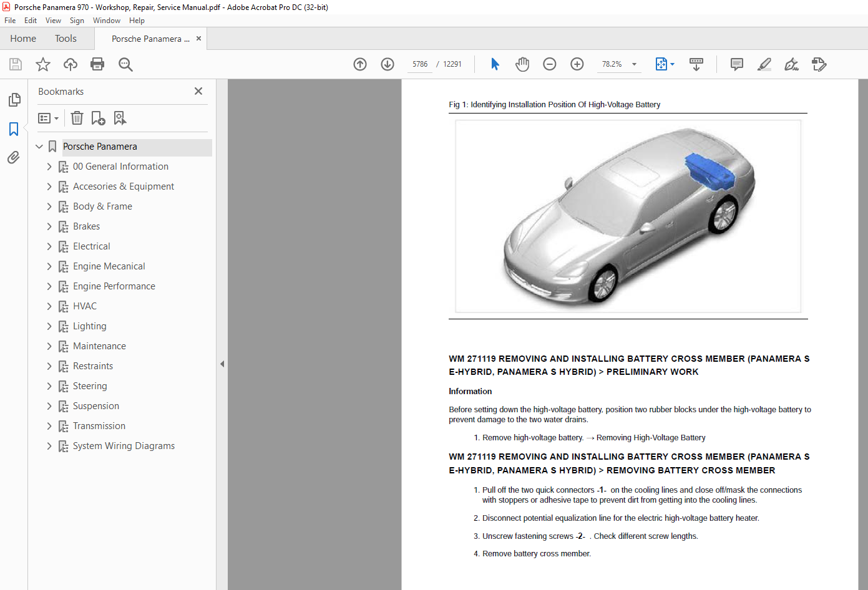868x590 pixels.
Task: Open the Sign menu
Action: (x=77, y=21)
